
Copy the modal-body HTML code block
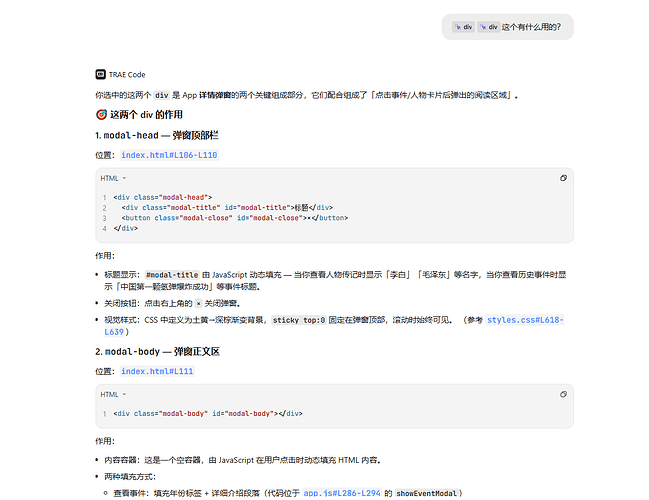point(563,394)
